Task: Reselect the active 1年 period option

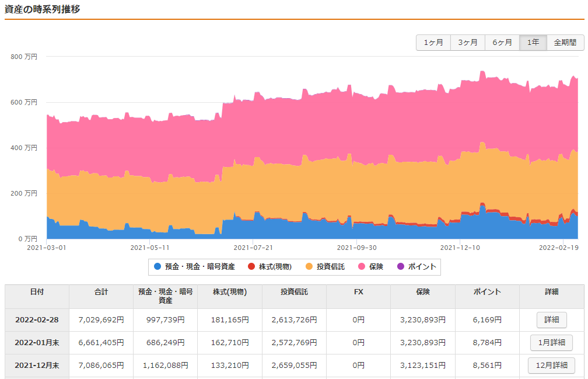Action: [x=533, y=42]
